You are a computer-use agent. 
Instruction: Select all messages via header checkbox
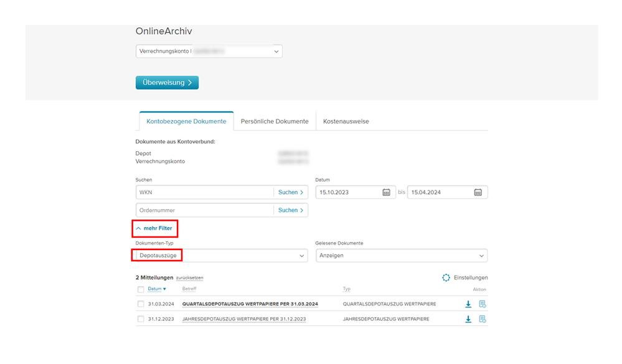pyautogui.click(x=141, y=289)
